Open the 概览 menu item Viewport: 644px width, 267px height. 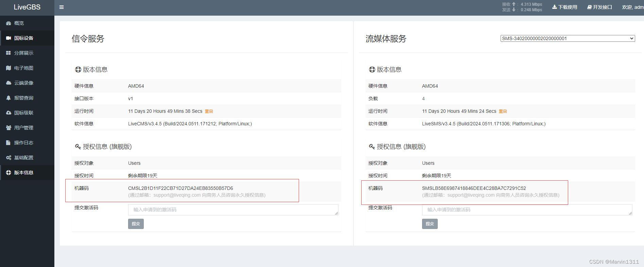click(27, 23)
